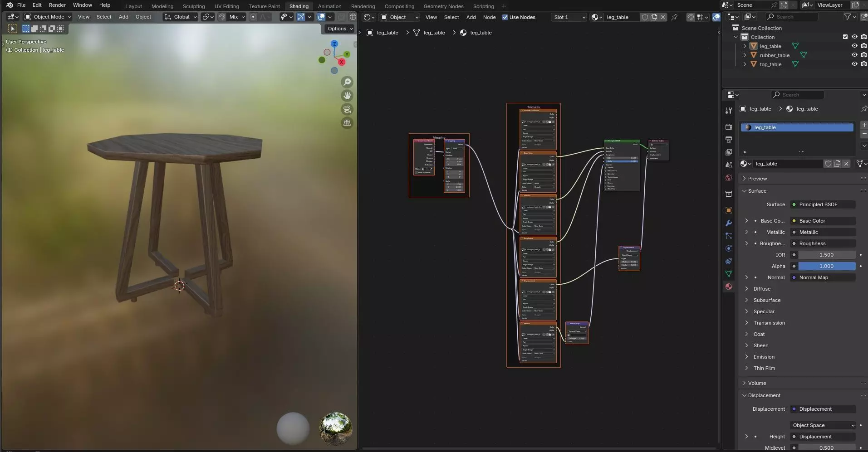Click Principled BSDF surface shader button
The height and width of the screenshot is (452, 868).
coord(822,204)
